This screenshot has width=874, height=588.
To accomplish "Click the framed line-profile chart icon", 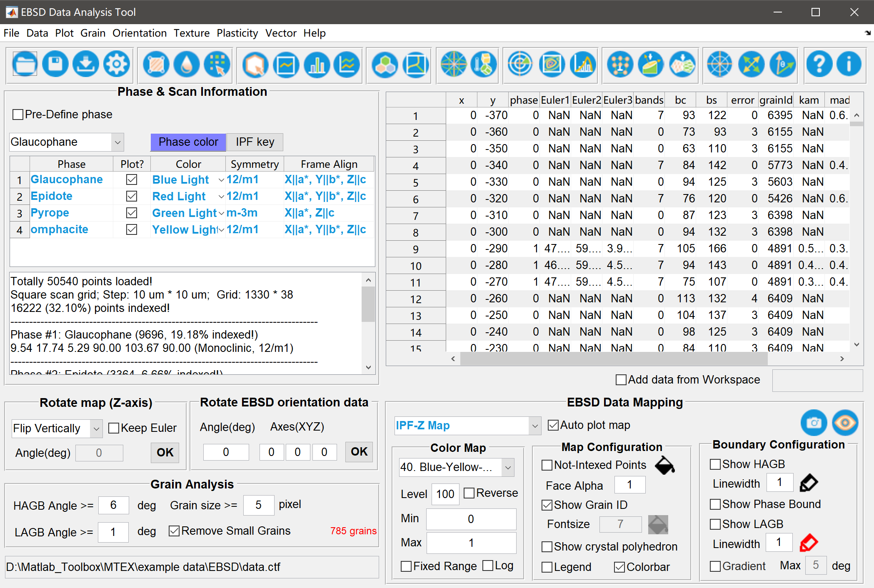I will 286,65.
